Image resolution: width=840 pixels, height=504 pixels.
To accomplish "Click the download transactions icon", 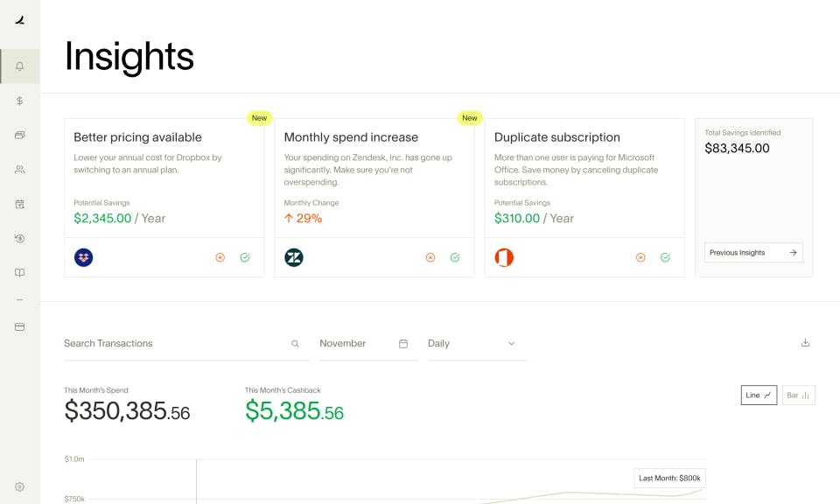I will click(x=805, y=343).
